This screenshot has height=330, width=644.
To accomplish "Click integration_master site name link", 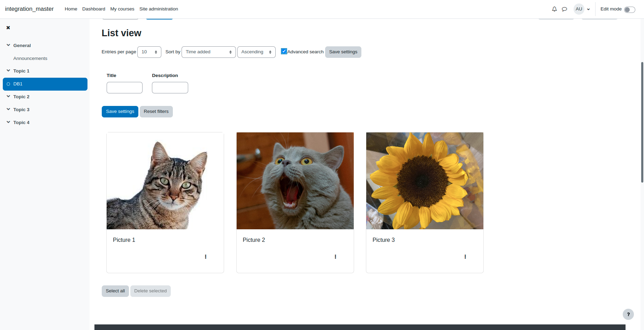I will tap(29, 9).
